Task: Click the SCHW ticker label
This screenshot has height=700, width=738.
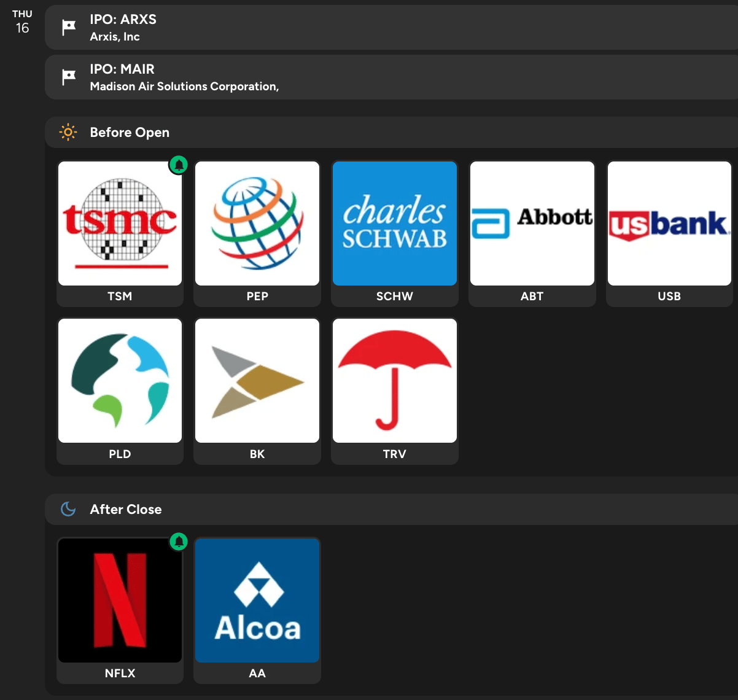Action: pyautogui.click(x=395, y=296)
